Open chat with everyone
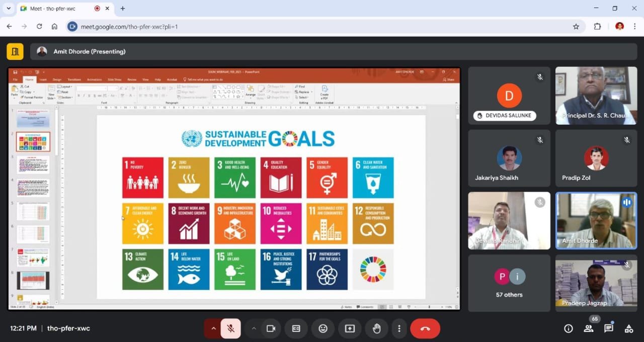 pyautogui.click(x=609, y=328)
